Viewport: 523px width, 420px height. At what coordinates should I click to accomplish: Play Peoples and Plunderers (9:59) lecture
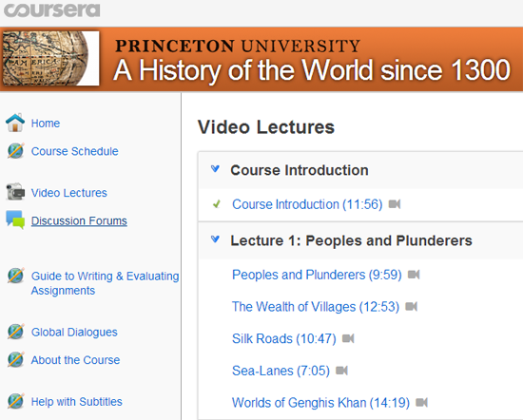[x=317, y=275]
